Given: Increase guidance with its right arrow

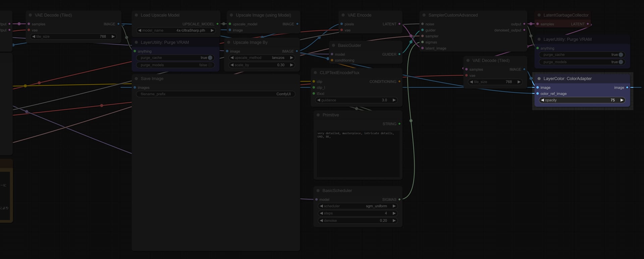Looking at the screenshot, I should coord(394,100).
